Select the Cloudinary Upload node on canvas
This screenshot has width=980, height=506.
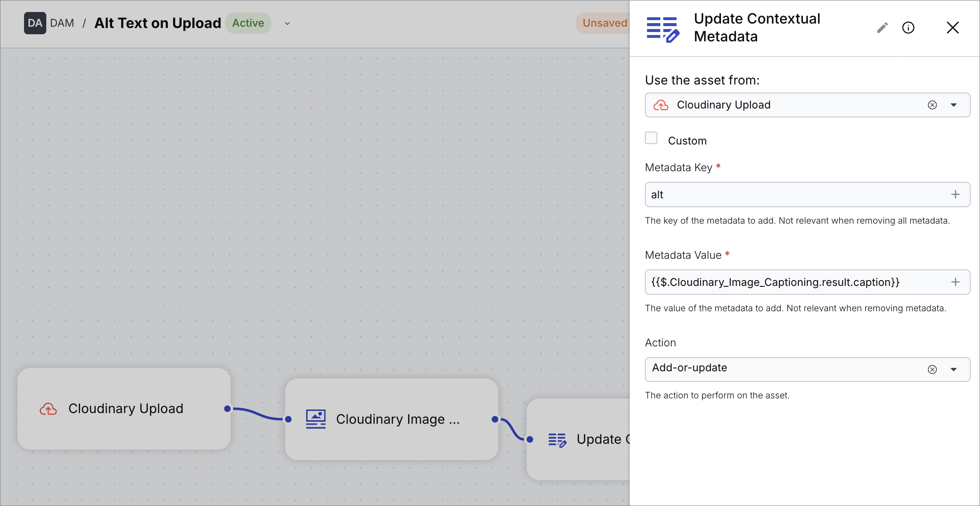[124, 409]
